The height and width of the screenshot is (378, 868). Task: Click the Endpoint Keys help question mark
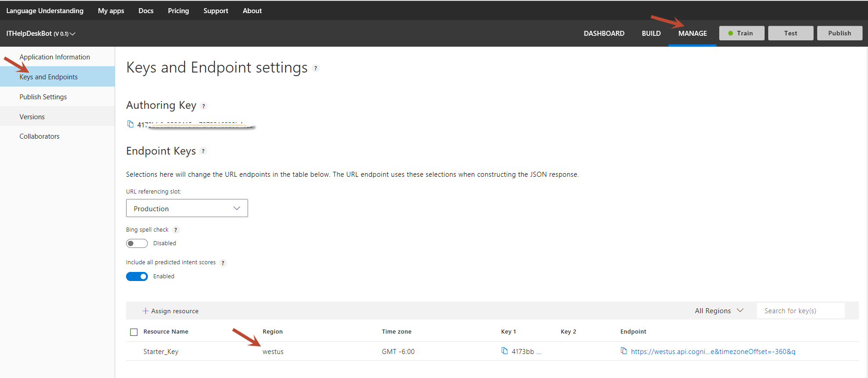click(203, 151)
